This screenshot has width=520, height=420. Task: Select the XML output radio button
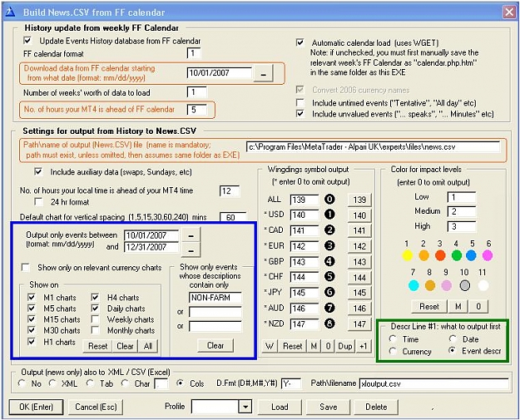(x=52, y=383)
